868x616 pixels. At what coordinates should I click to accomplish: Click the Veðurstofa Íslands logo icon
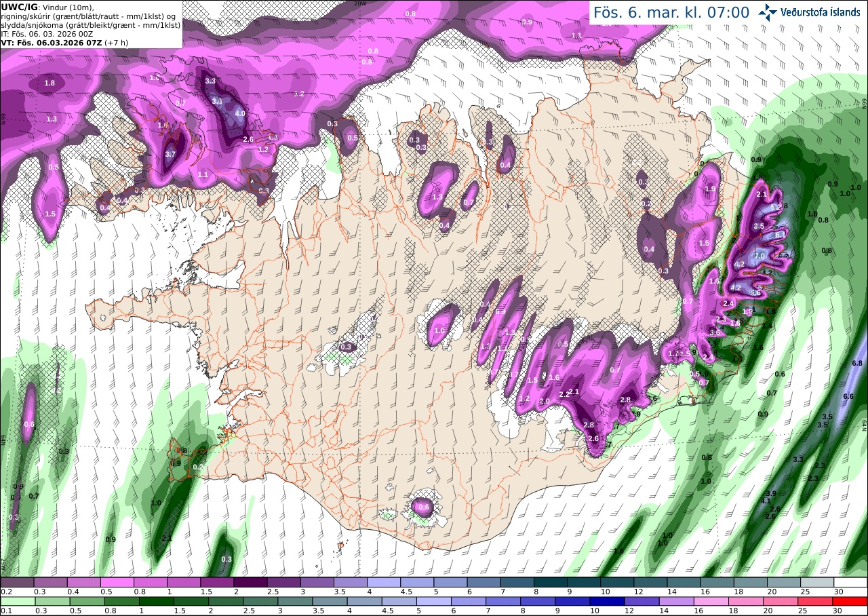(x=768, y=12)
